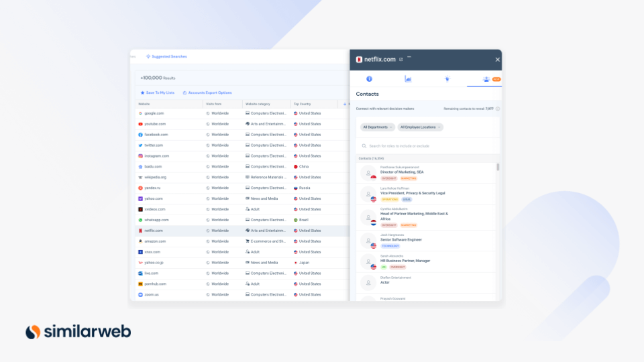Open the lightbulb insights tab icon
Screen dimensions: 644x362
[x=447, y=79]
